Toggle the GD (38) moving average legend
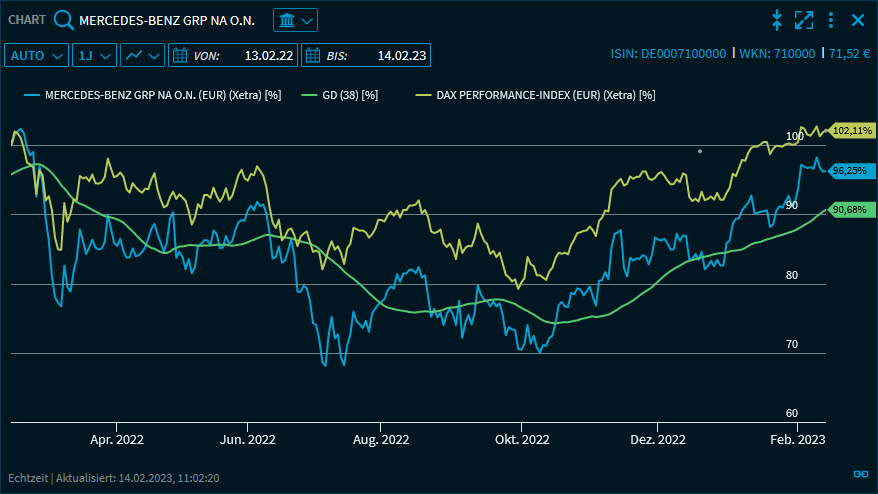Image resolution: width=878 pixels, height=494 pixels. (348, 95)
